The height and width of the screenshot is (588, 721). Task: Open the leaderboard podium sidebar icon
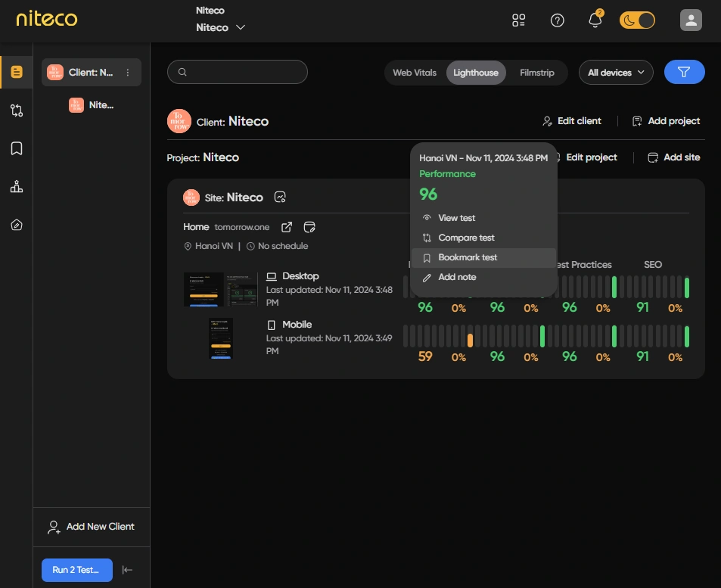point(17,186)
